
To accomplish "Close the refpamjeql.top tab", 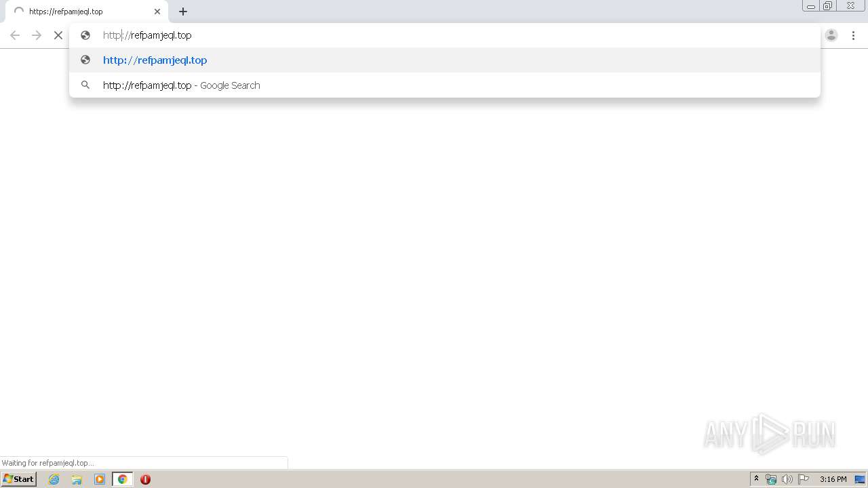I will (x=157, y=12).
